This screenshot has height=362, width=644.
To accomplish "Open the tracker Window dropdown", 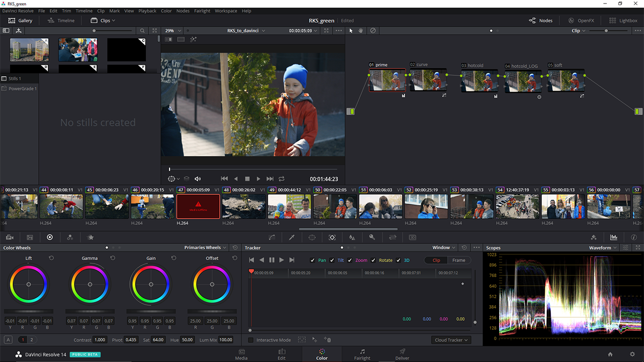I will 444,247.
